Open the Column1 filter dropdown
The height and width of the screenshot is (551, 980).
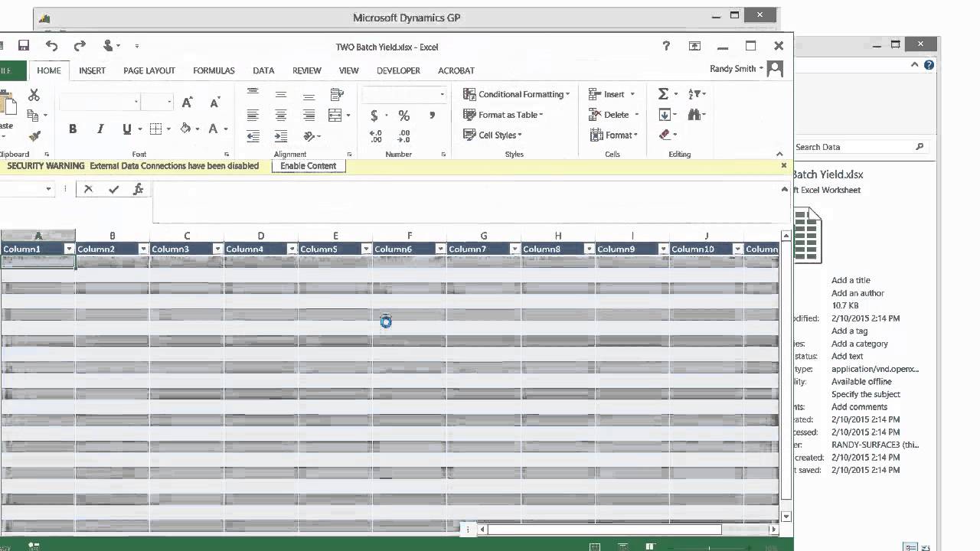(x=69, y=249)
